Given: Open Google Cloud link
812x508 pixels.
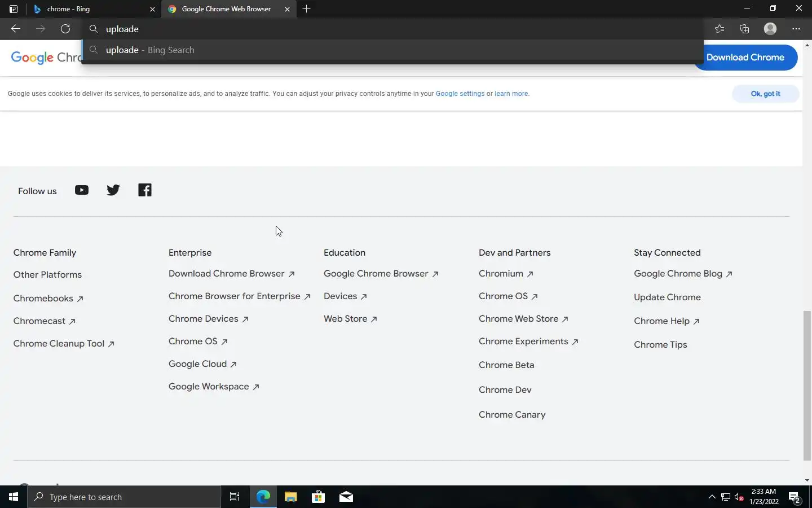Looking at the screenshot, I should pyautogui.click(x=202, y=364).
